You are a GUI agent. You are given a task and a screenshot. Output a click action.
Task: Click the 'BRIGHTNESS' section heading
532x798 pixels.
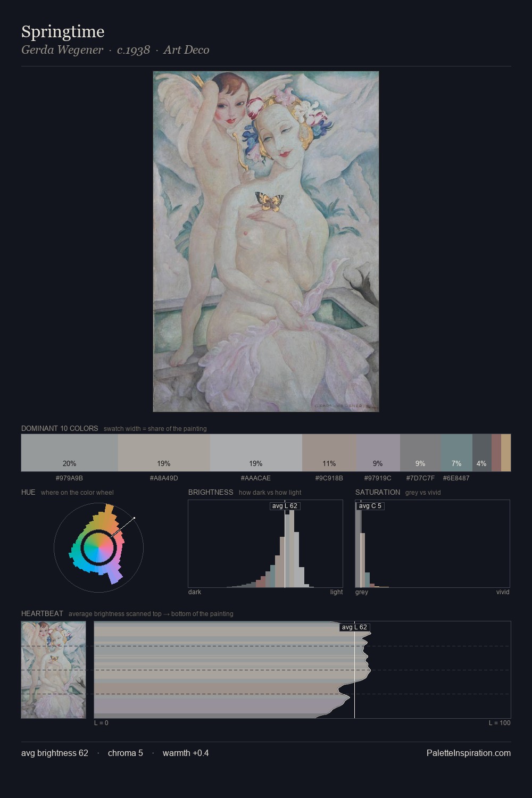[211, 492]
